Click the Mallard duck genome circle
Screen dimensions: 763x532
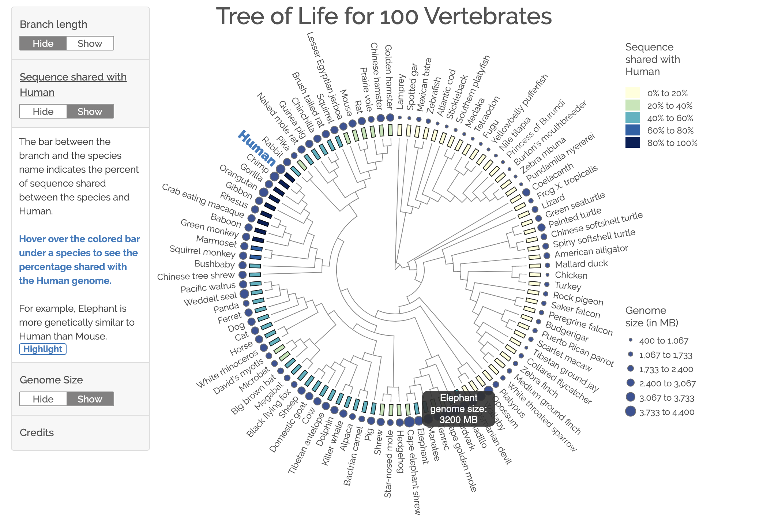click(547, 265)
